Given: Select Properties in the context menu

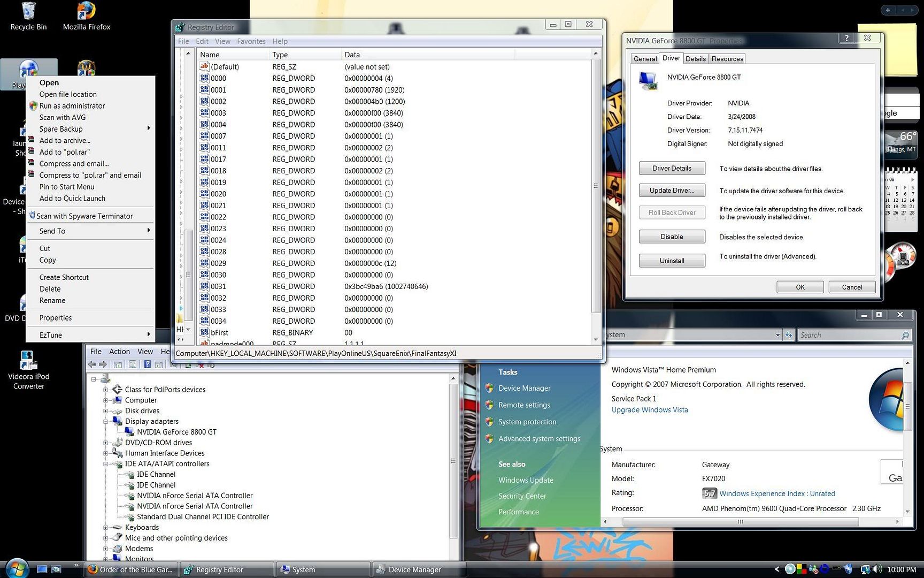Looking at the screenshot, I should [x=90, y=318].
